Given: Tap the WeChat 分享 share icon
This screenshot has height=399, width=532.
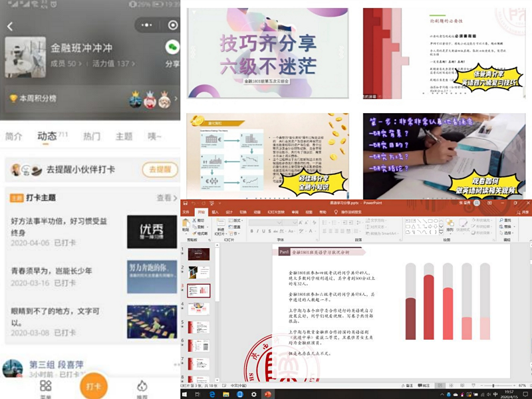Looking at the screenshot, I should (x=172, y=48).
